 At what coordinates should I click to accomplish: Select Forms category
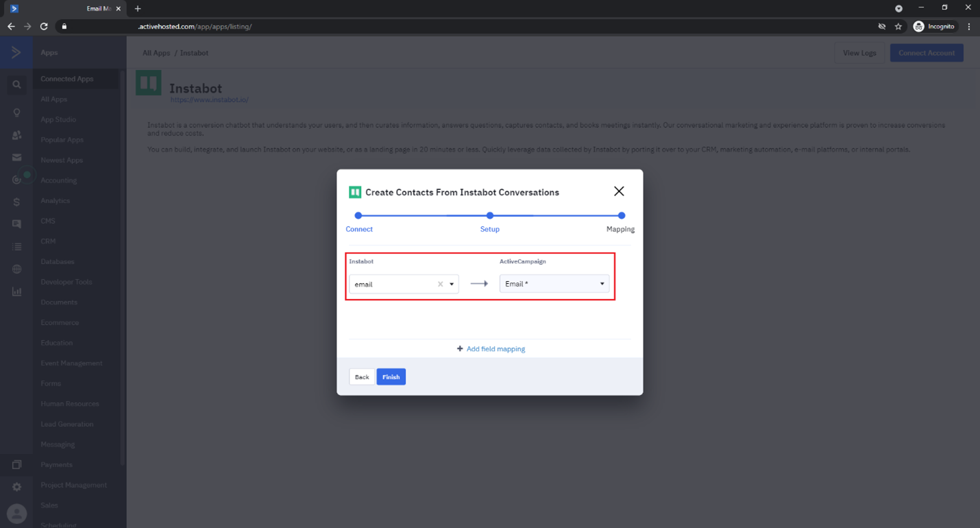(51, 383)
